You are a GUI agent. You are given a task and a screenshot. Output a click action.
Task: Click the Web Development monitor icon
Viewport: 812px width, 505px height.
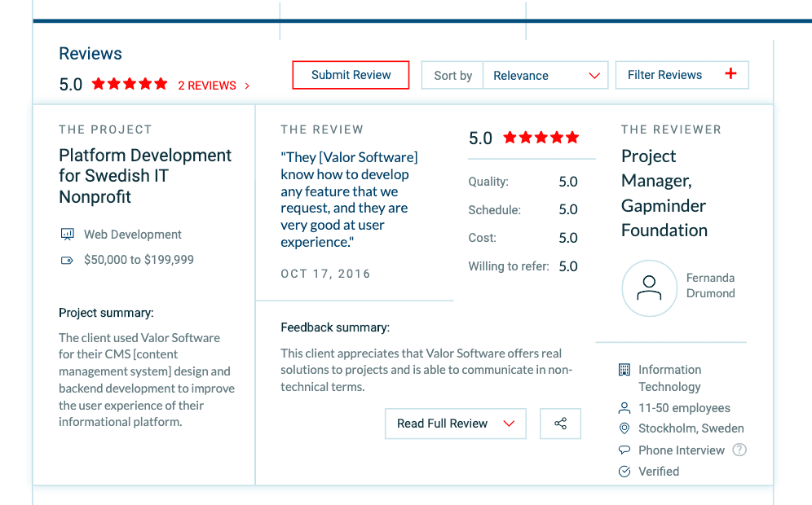[68, 235]
